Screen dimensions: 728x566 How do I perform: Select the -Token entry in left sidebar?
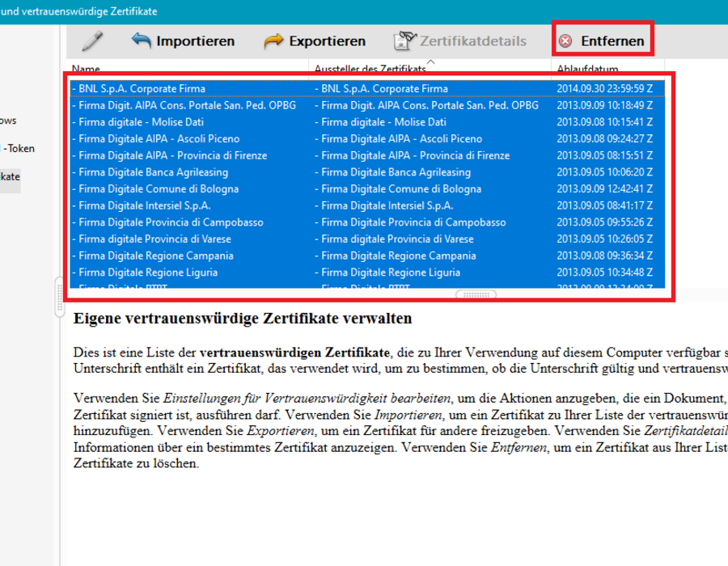19,149
